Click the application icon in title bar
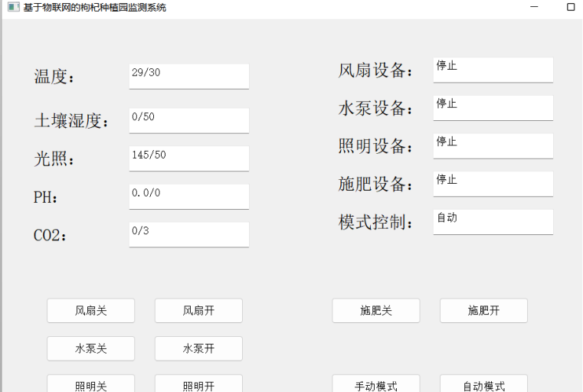583x392 pixels. 13,7
